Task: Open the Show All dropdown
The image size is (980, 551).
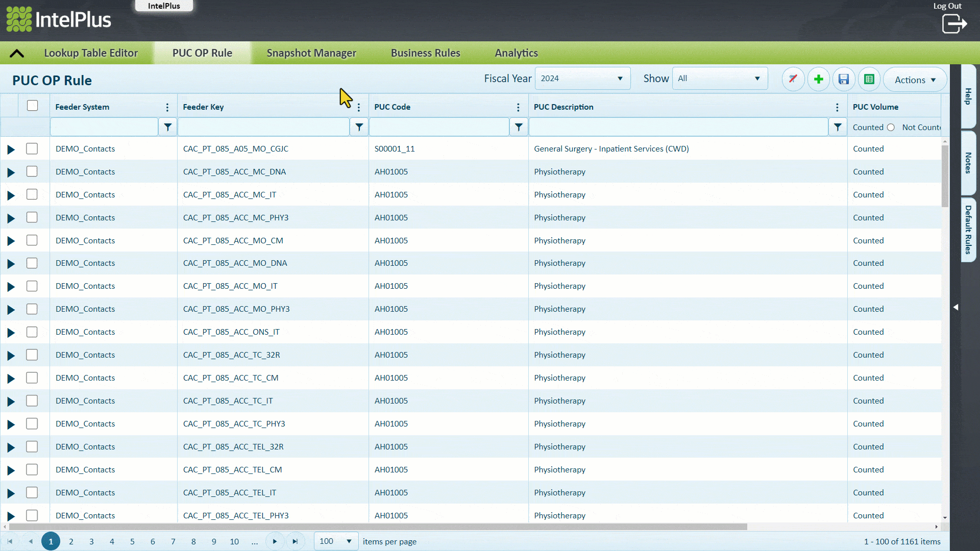Action: coord(719,79)
